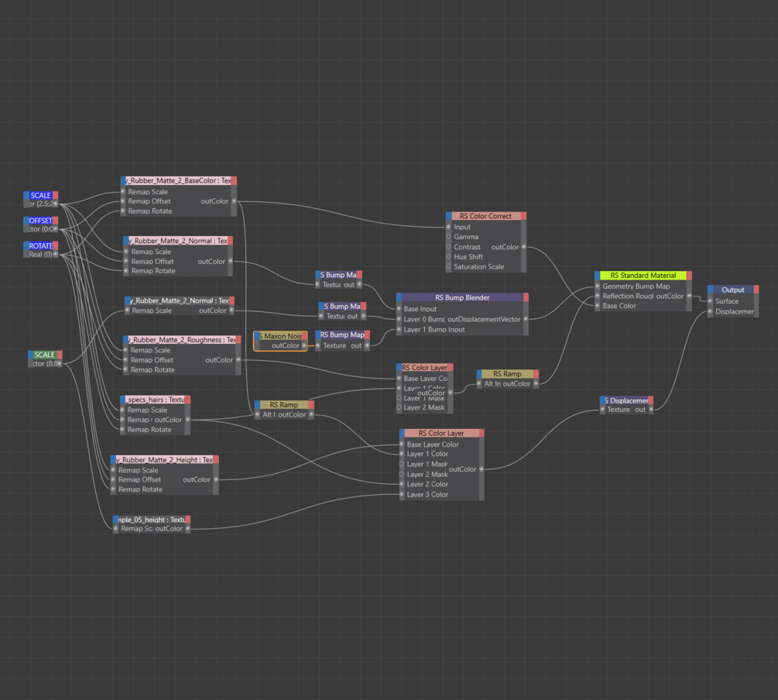Select Rubber_Matte_2_Roughness texture node title

(x=182, y=340)
